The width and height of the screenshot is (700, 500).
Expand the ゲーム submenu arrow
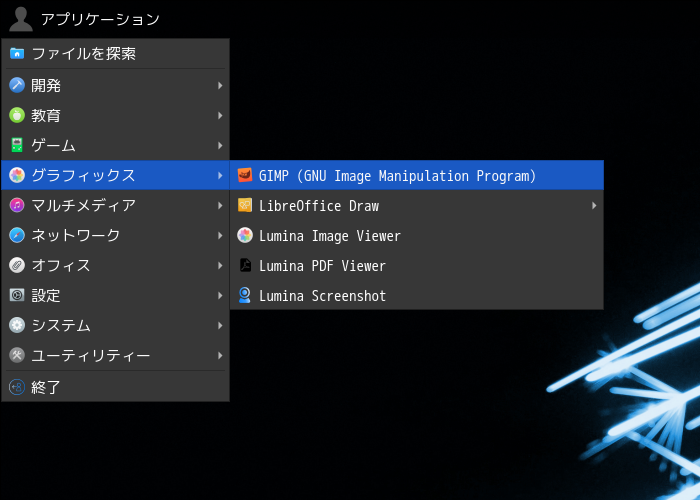[x=220, y=145]
